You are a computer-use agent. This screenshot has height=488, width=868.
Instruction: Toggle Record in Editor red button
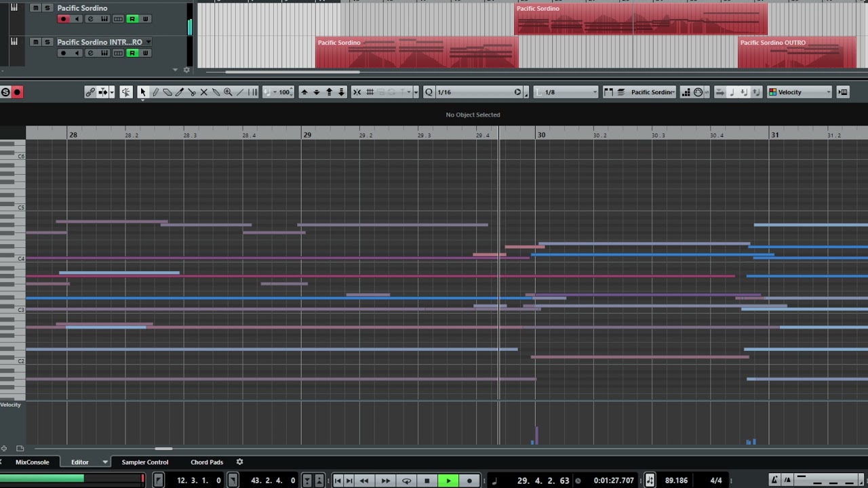[x=18, y=92]
